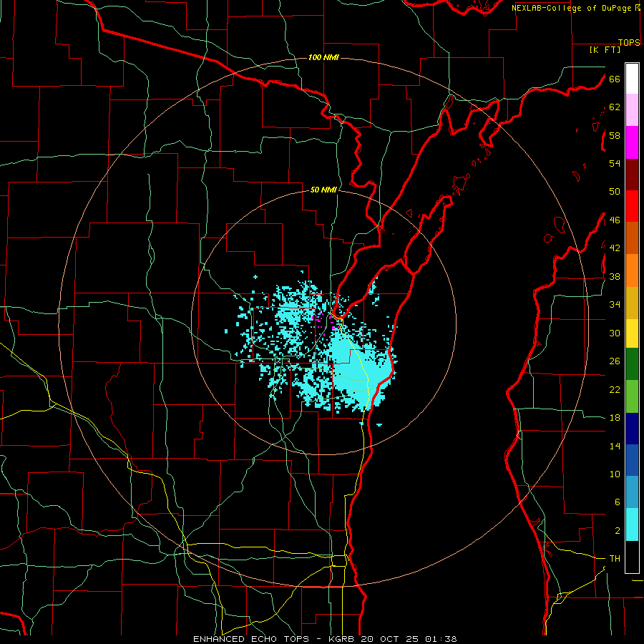This screenshot has width=644, height=644.
Task: Click the [K FT] units label
Action: 605,49
